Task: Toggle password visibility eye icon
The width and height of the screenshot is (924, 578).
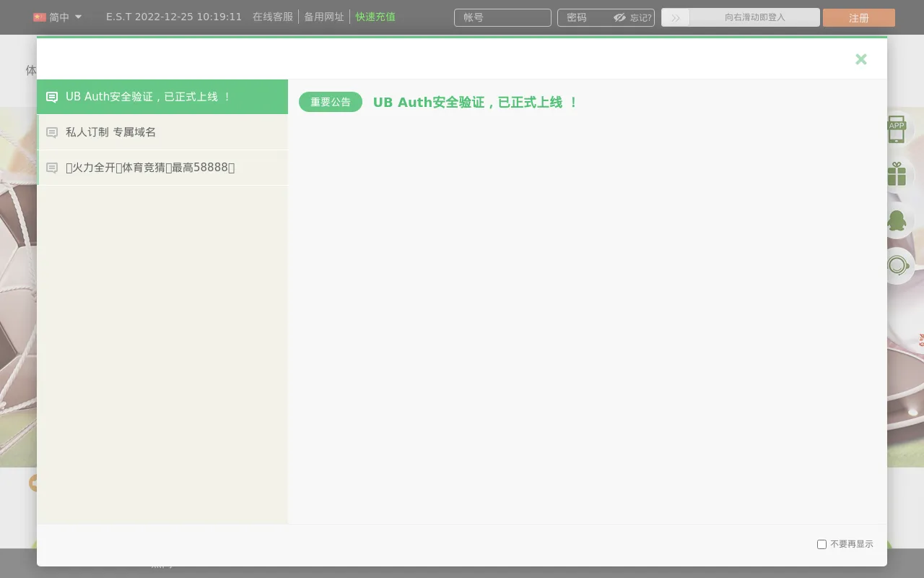Action: coord(619,17)
